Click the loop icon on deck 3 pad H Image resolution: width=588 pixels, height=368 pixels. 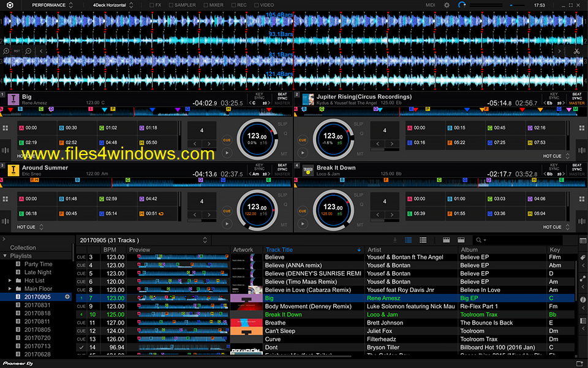pos(161,213)
